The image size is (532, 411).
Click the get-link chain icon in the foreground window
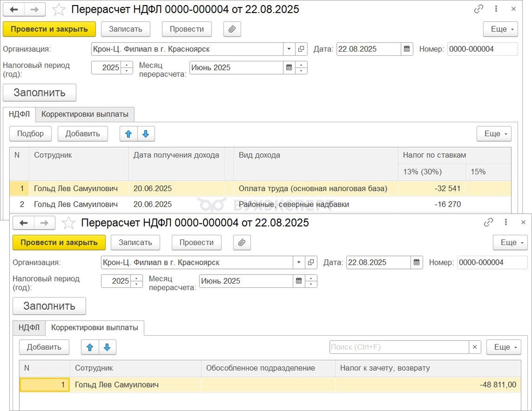coord(488,223)
